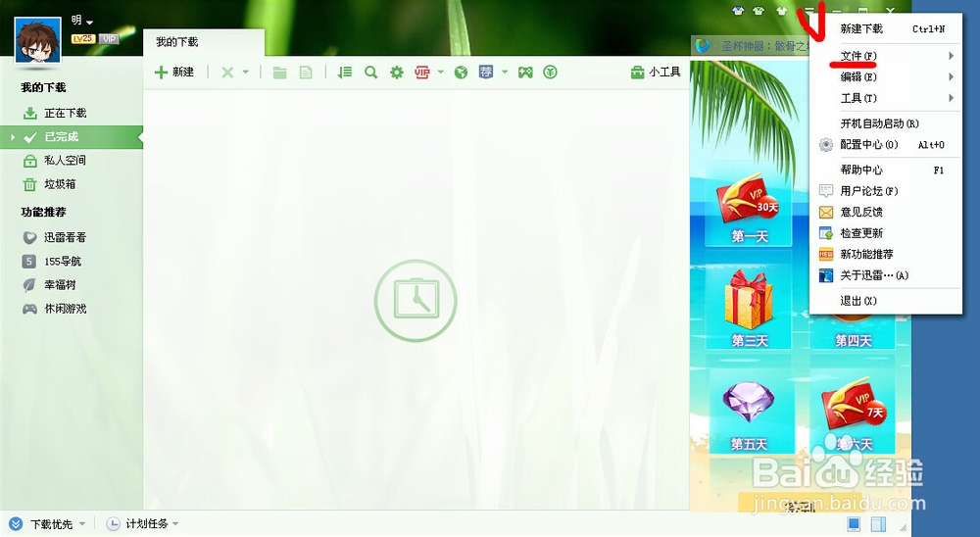
Task: Open the 编辑(E) submenu
Action: 886,76
